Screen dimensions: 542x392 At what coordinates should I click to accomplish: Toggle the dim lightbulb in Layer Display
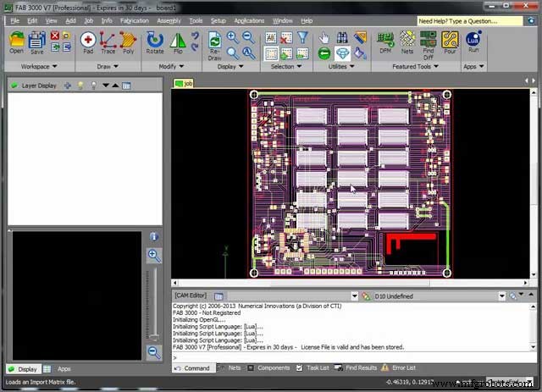coord(93,86)
